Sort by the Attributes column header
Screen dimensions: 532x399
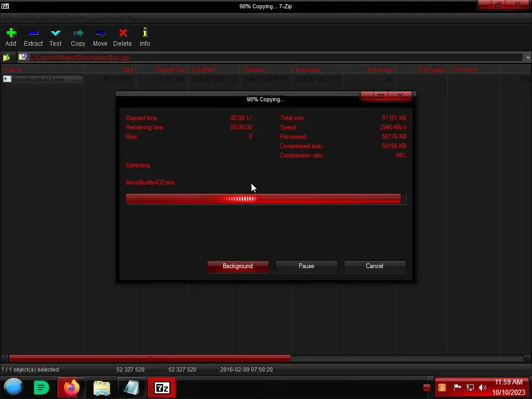click(370, 70)
